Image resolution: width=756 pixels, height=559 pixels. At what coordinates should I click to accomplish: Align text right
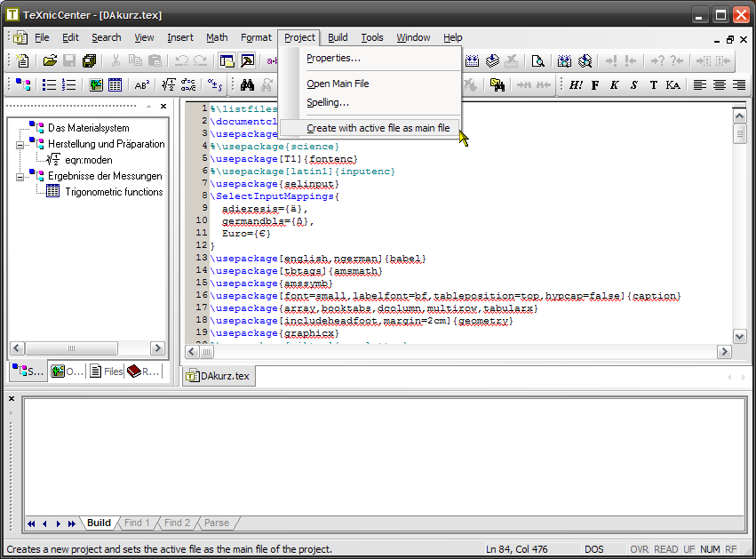pyautogui.click(x=739, y=85)
